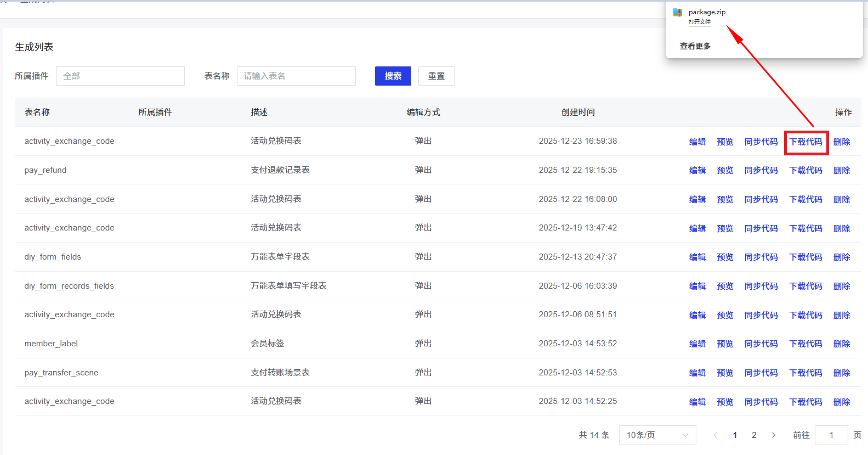Open the 所属插件 plugin select box
The width and height of the screenshot is (868, 455).
pos(120,76)
